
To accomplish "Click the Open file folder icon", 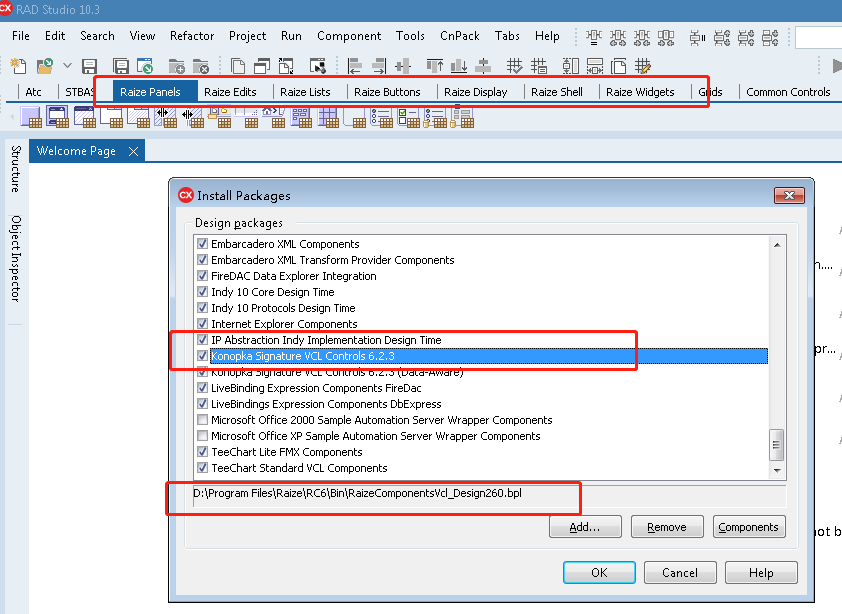I will point(45,66).
